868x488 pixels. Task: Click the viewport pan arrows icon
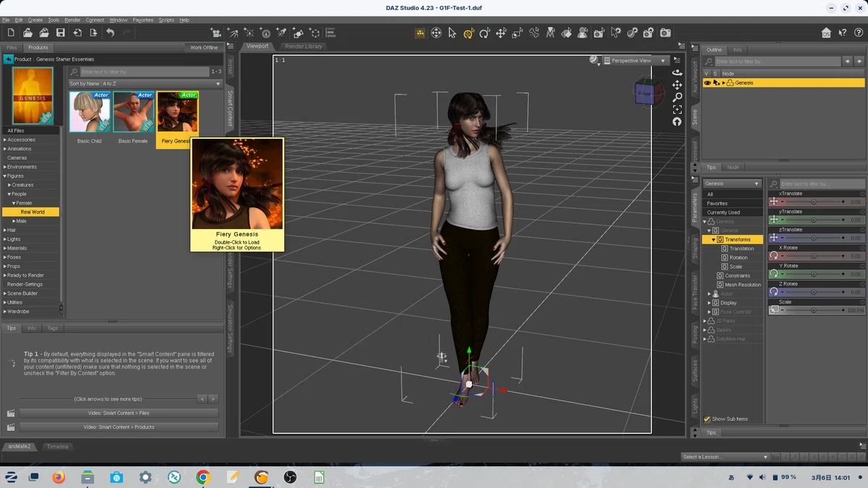click(677, 85)
